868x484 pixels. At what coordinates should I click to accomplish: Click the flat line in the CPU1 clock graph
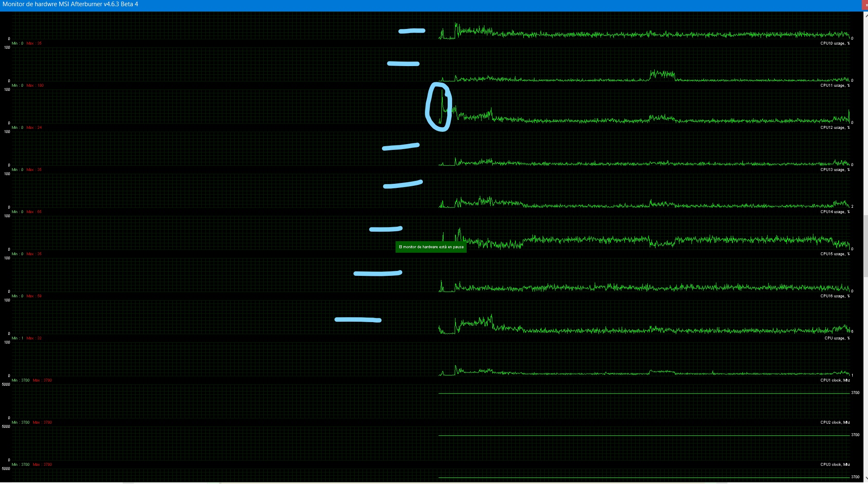pyautogui.click(x=644, y=393)
